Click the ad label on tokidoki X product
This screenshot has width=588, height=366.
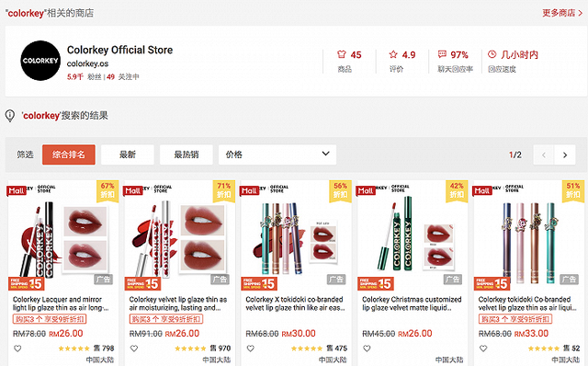(336, 280)
